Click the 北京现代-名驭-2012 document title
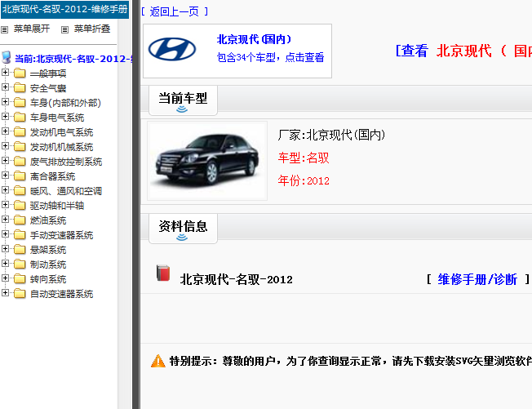The height and width of the screenshot is (409, 532). pyautogui.click(x=236, y=279)
